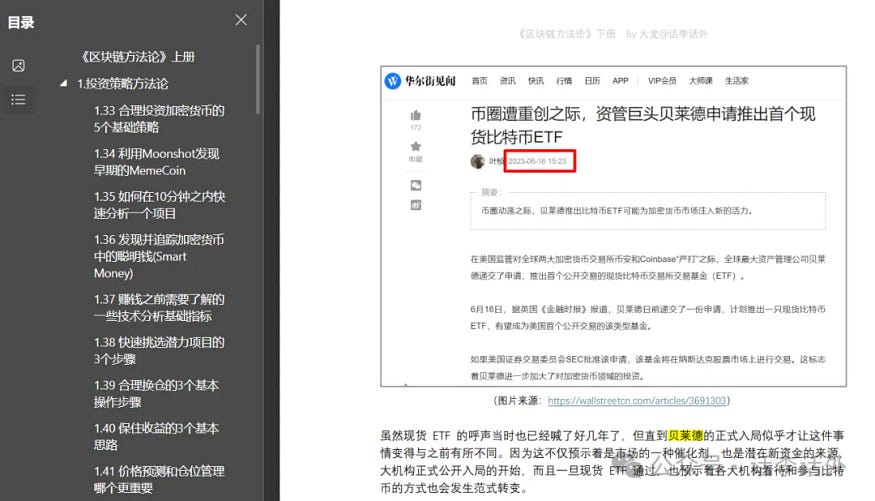875x501 pixels.
Task: Go to 1.35 如何在10分钟之内快速分析一个项目
Action: pyautogui.click(x=160, y=205)
